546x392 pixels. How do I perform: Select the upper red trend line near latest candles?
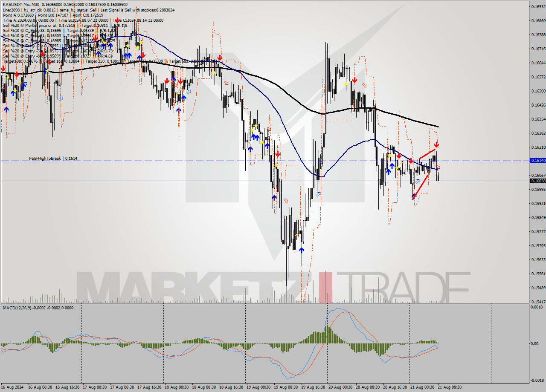427,154
